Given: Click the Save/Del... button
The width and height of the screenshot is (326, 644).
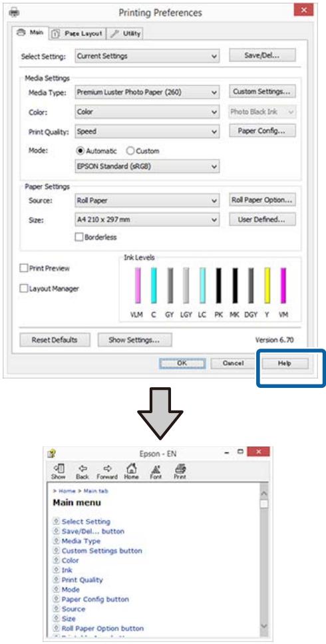Looking at the screenshot, I should click(262, 55).
